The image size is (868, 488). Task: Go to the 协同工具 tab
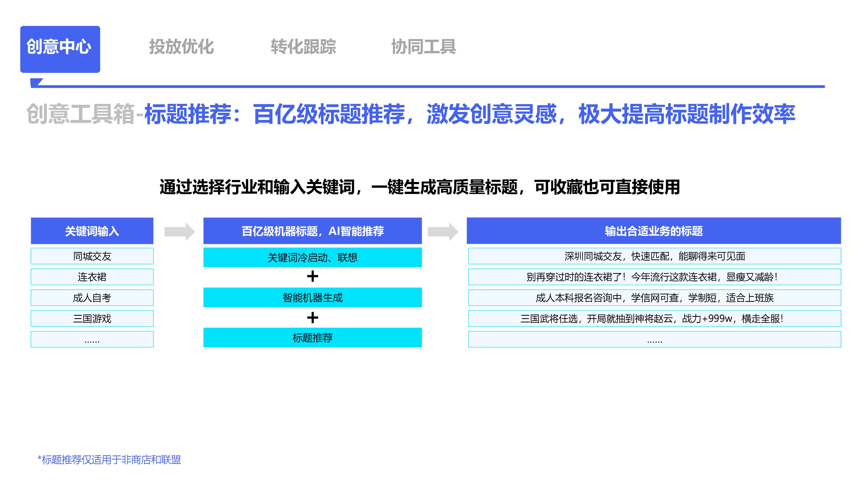(424, 46)
